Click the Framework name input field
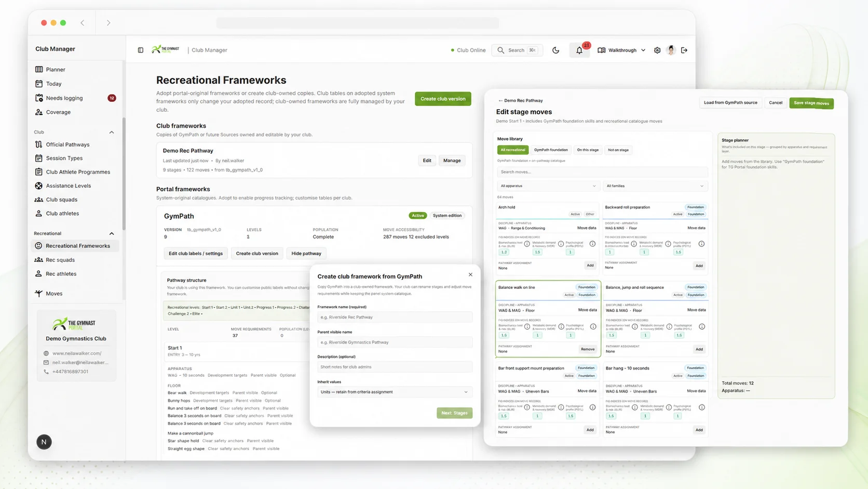The image size is (868, 489). [395, 317]
